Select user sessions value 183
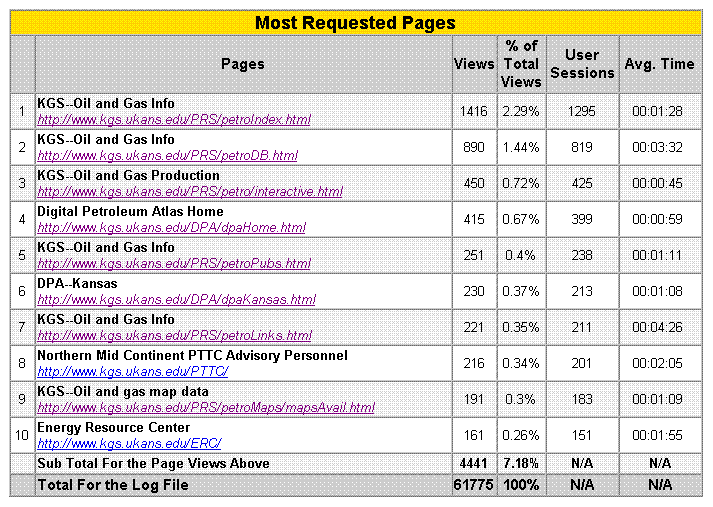Screen dimensions: 713x507 [582, 399]
